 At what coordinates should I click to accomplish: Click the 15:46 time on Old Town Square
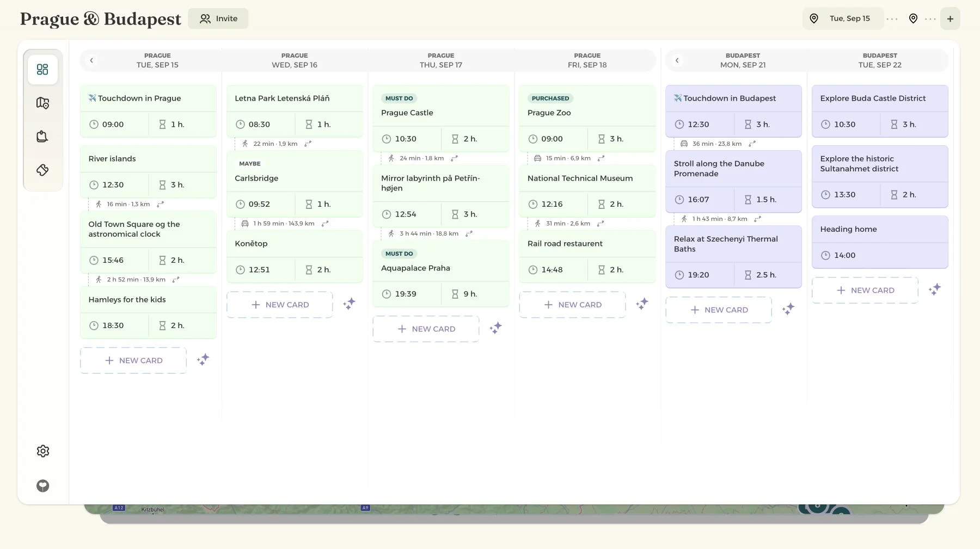[x=113, y=260]
